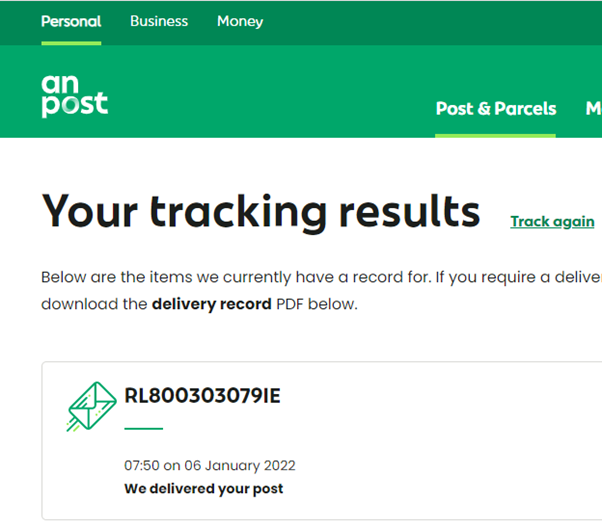Click the paragraph starting 'Below are the items'
This screenshot has width=602, height=528.
point(300,277)
